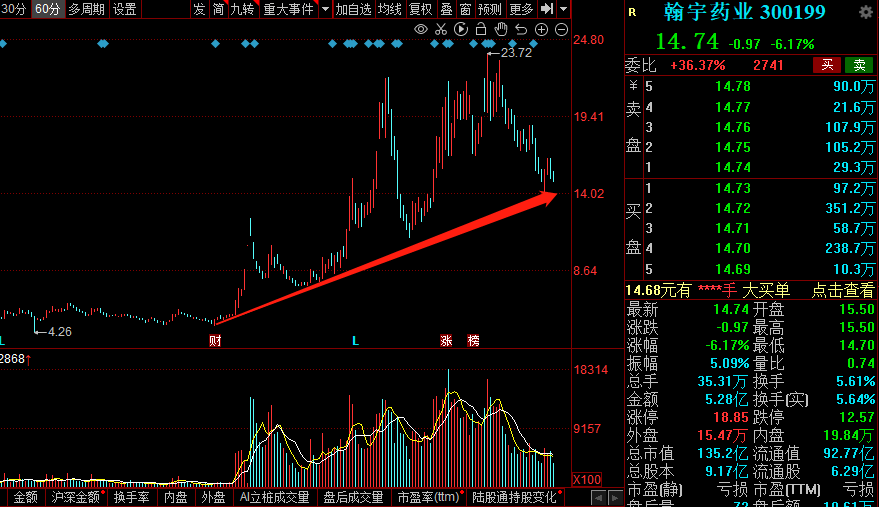Open the dropdown arrow after jump-to-end icon
Screen dimensions: 879x507
(x=563, y=9)
